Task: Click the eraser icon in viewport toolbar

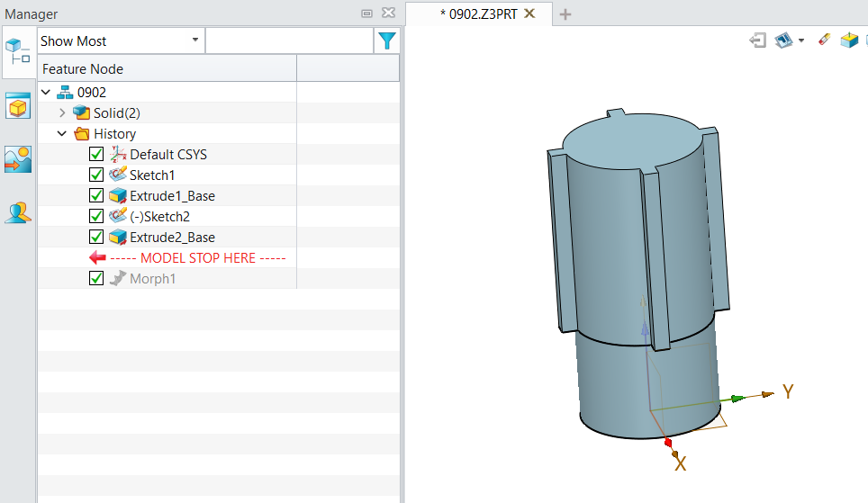Action: (x=824, y=40)
